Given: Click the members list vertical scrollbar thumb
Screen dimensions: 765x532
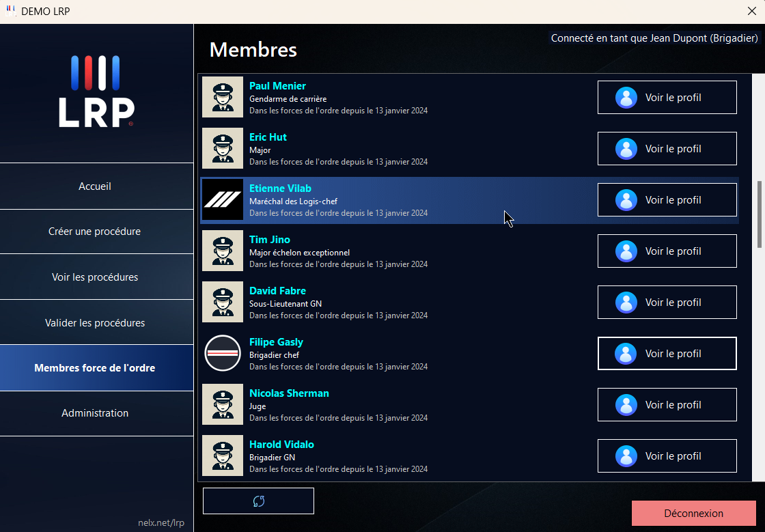Looking at the screenshot, I should coord(760,215).
